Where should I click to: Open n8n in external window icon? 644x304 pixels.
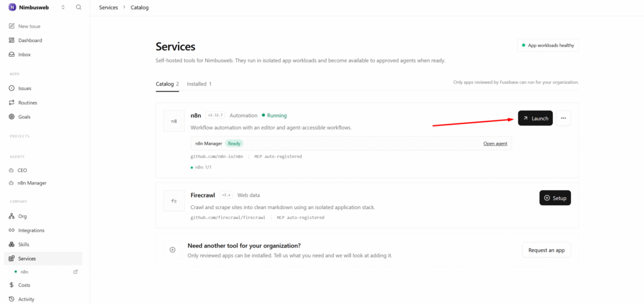[75, 271]
